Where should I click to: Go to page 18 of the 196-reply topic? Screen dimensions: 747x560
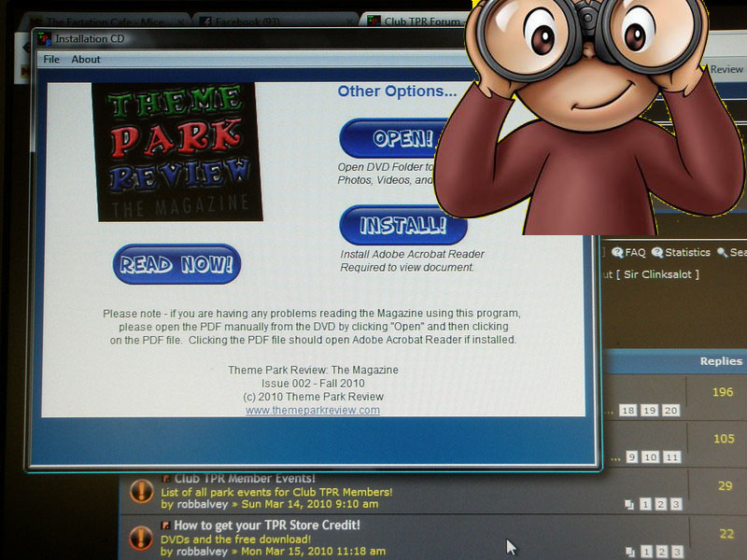[627, 411]
